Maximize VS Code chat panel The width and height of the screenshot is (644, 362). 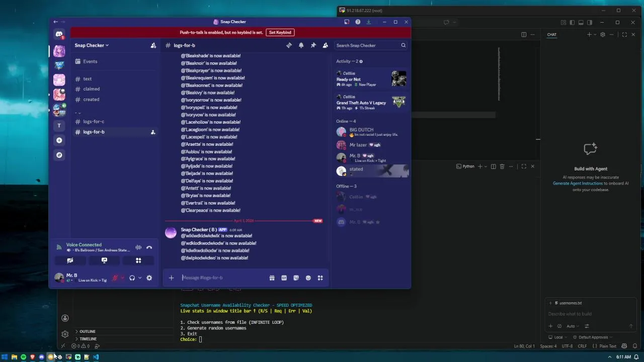[x=624, y=35]
